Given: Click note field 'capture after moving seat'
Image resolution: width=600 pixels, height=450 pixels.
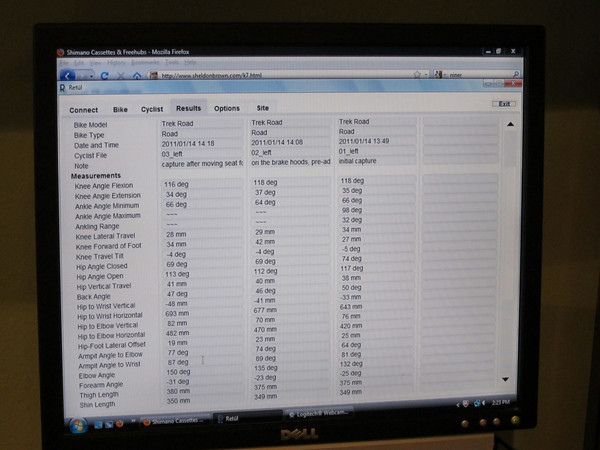Looking at the screenshot, I should point(202,164).
